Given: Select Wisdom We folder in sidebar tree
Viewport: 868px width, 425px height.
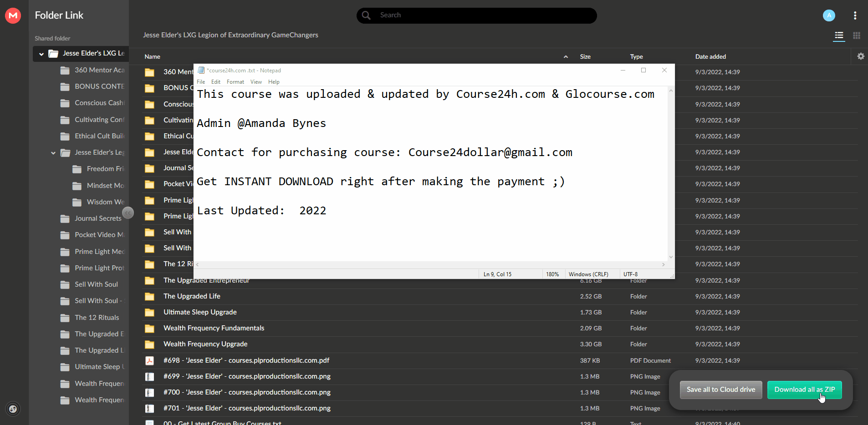Looking at the screenshot, I should click(99, 202).
